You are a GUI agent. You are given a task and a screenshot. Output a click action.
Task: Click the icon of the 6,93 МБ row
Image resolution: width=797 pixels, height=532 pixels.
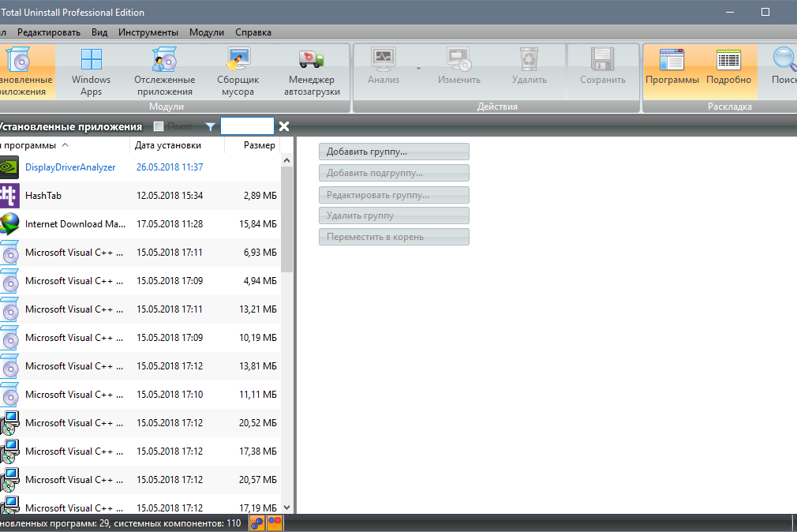pyautogui.click(x=9, y=253)
